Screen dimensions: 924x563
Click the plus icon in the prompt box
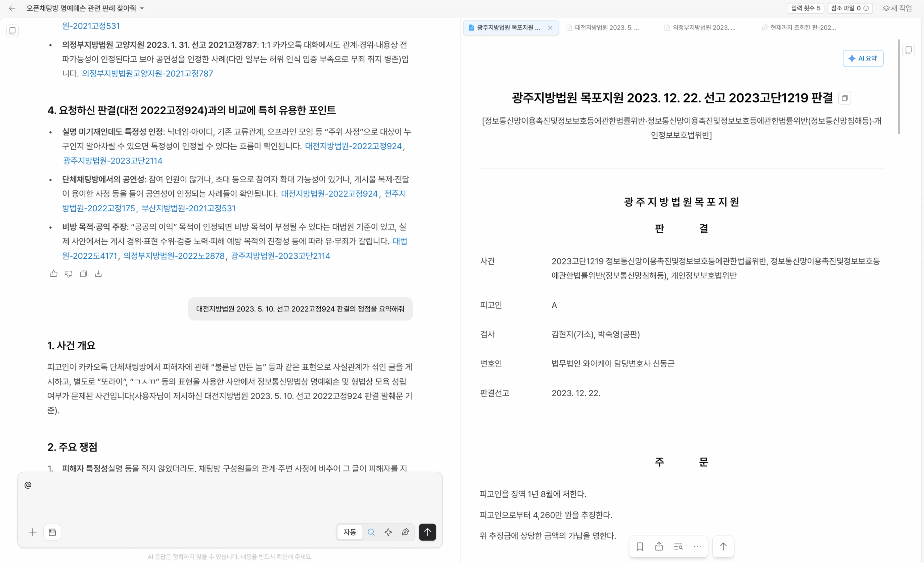tap(33, 532)
